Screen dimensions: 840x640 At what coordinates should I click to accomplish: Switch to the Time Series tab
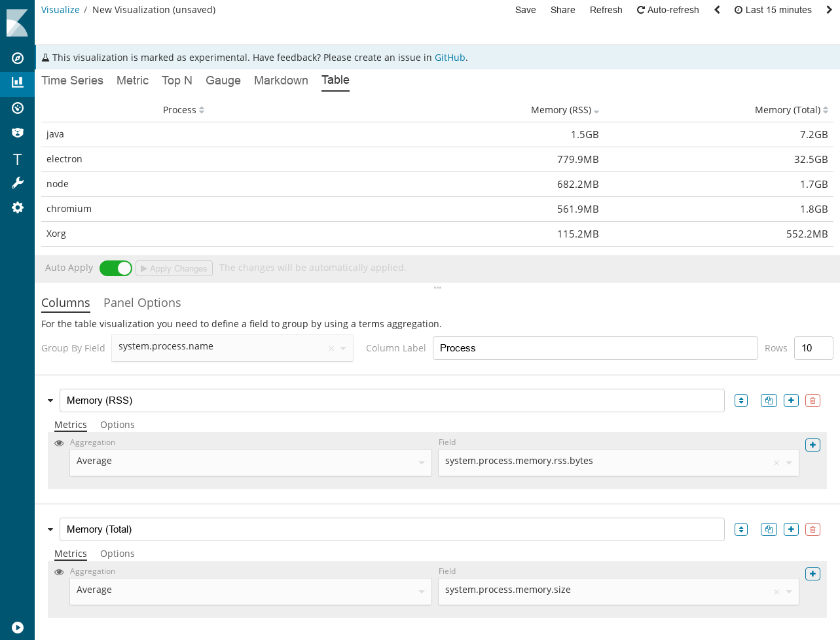point(72,80)
